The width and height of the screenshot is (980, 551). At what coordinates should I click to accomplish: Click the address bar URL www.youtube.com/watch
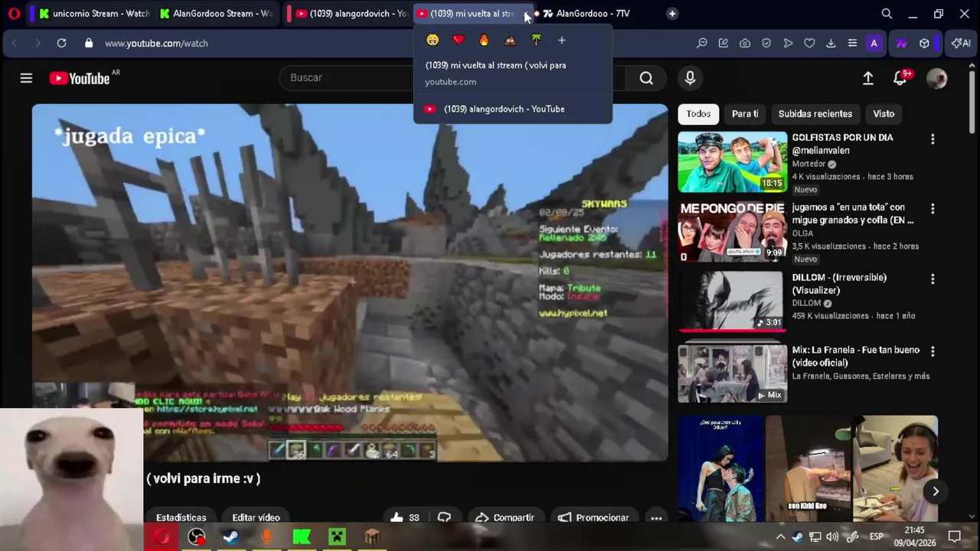tap(156, 44)
